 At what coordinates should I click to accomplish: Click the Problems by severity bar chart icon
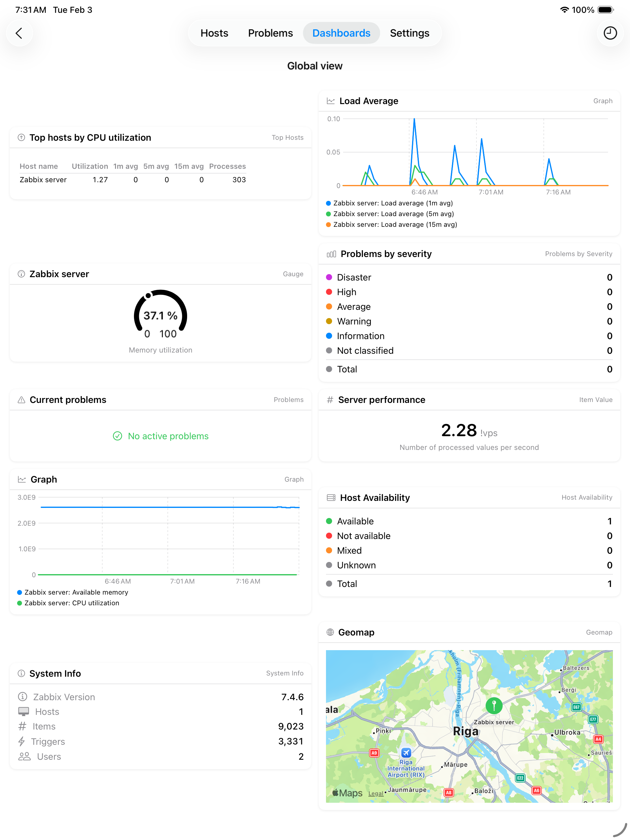331,254
